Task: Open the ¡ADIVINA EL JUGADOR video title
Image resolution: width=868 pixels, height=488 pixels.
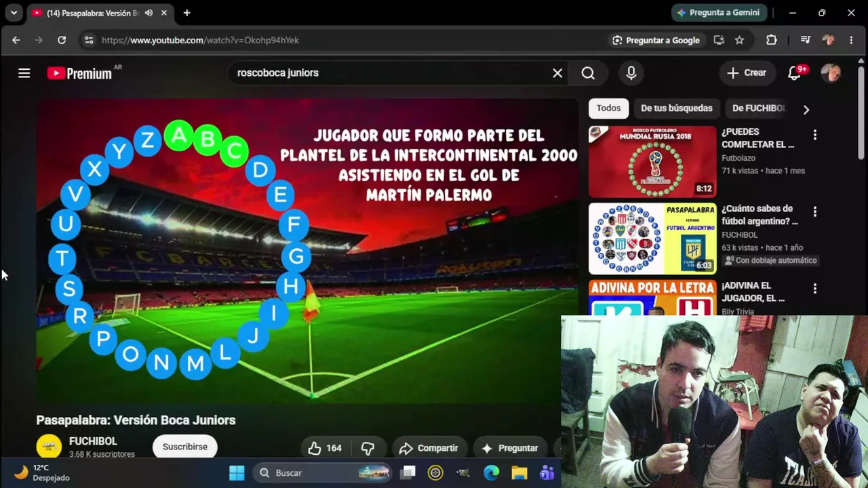Action: (x=753, y=292)
